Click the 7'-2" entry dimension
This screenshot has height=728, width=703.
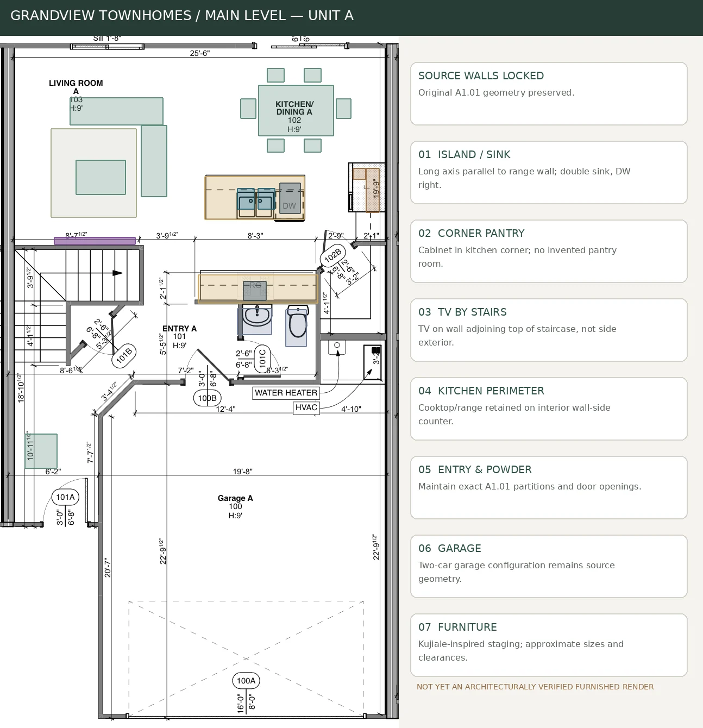[186, 371]
